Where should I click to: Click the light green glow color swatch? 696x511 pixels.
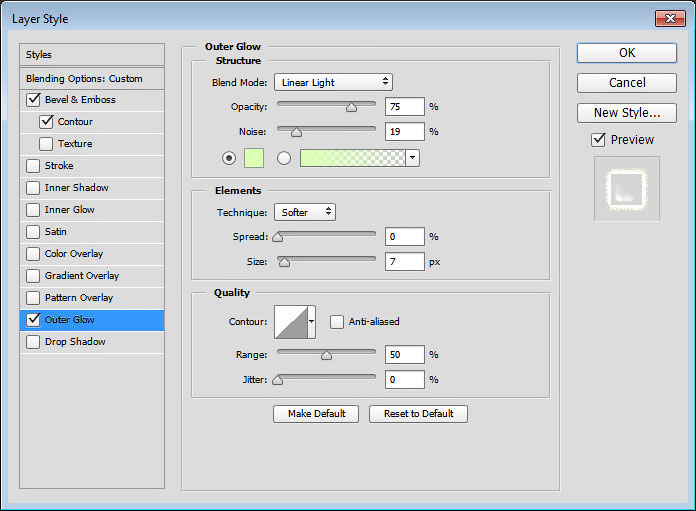pyautogui.click(x=254, y=158)
